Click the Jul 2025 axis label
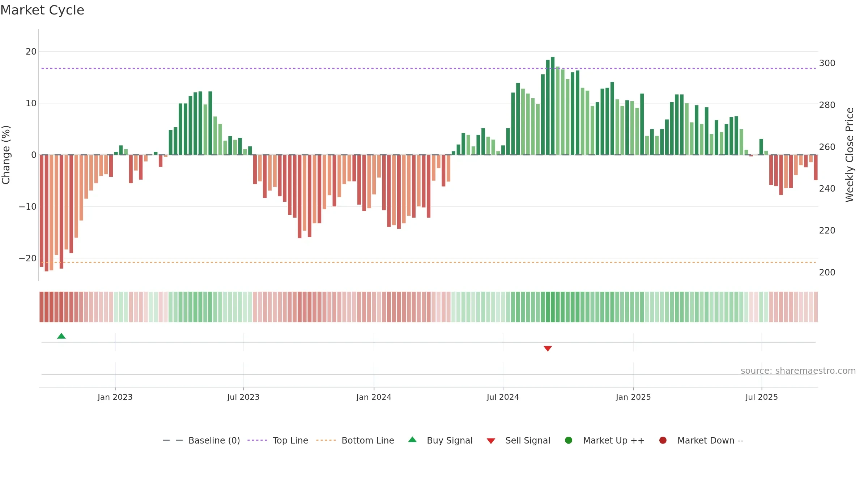This screenshot has height=488, width=868. coord(762,397)
